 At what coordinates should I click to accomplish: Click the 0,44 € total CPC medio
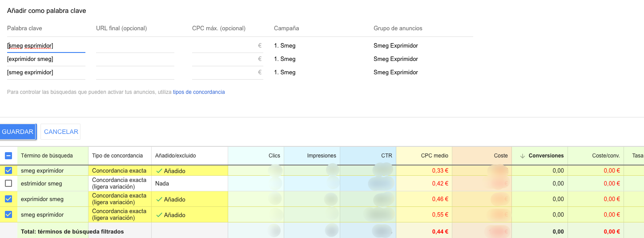click(440, 231)
